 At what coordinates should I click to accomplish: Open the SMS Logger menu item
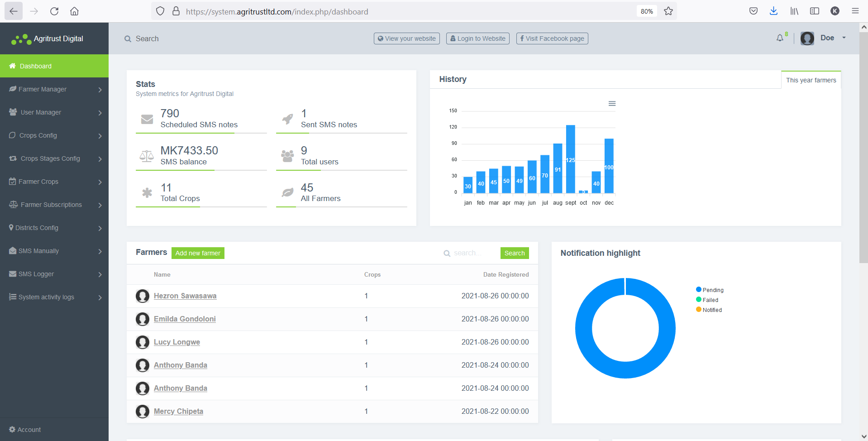point(54,274)
